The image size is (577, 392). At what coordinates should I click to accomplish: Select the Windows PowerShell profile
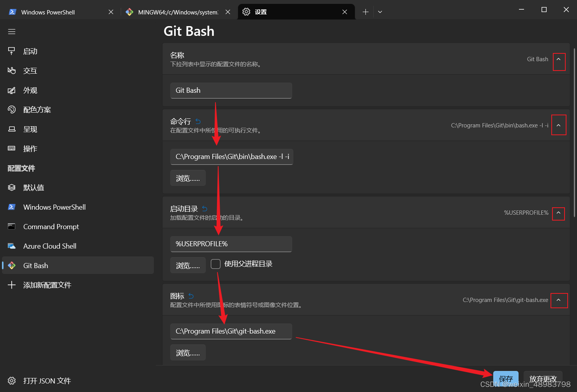point(78,207)
